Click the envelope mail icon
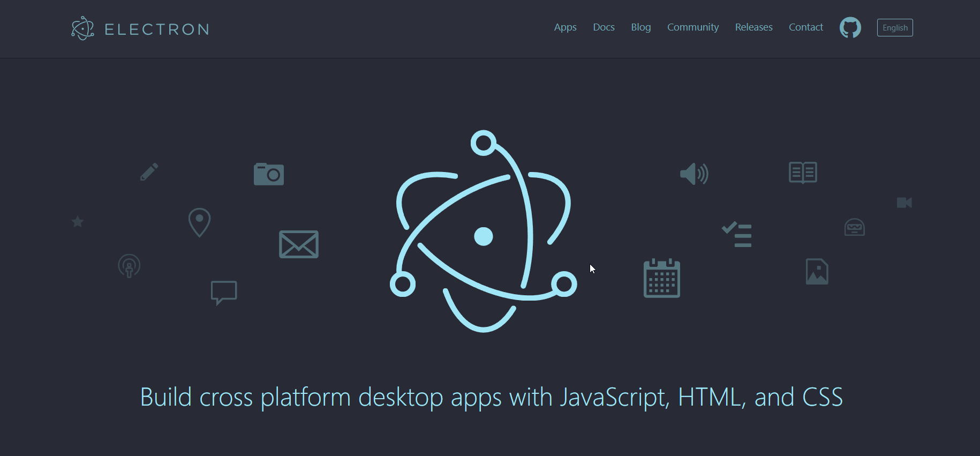This screenshot has height=456, width=980. (299, 244)
